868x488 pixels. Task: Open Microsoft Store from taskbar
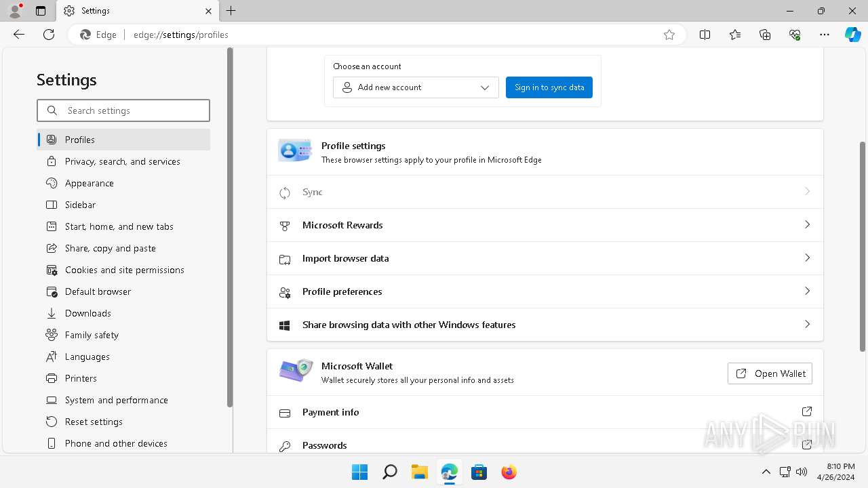click(479, 472)
